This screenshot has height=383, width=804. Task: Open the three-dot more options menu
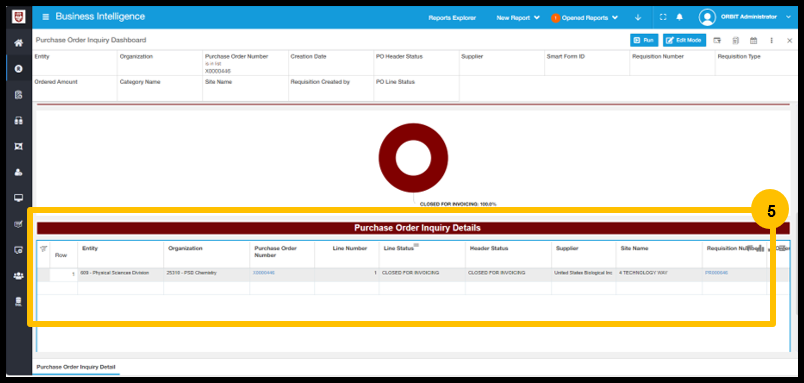[771, 41]
